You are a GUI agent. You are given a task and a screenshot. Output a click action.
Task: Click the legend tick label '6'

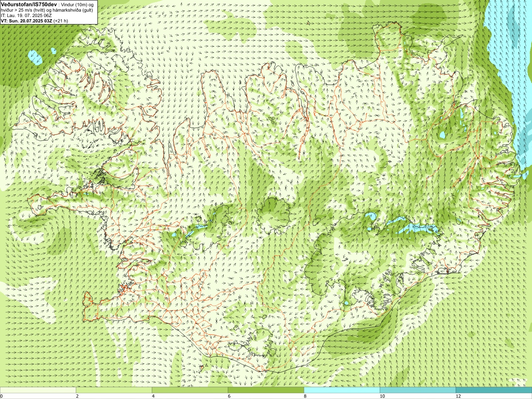pyautogui.click(x=229, y=397)
